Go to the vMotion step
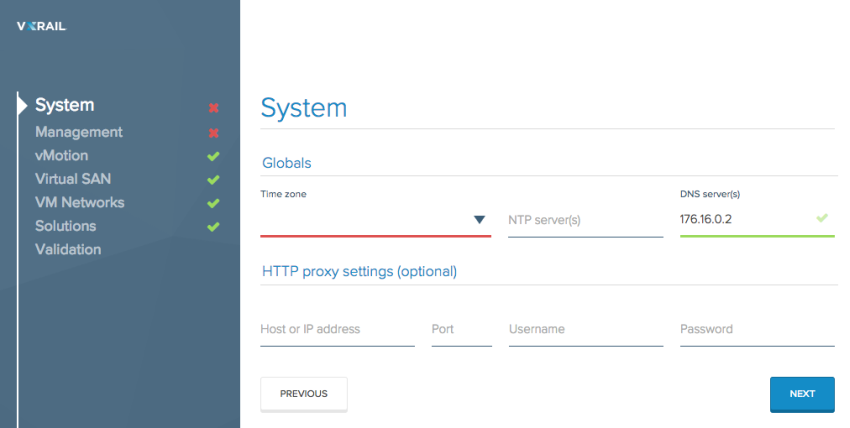Screen dimensions: 850x428 tap(62, 155)
